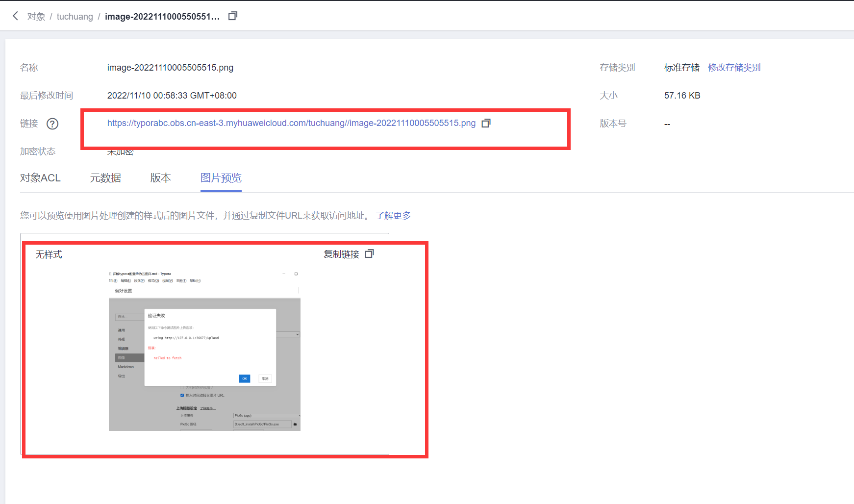
Task: Click the 57.16 KB size value
Action: point(682,96)
